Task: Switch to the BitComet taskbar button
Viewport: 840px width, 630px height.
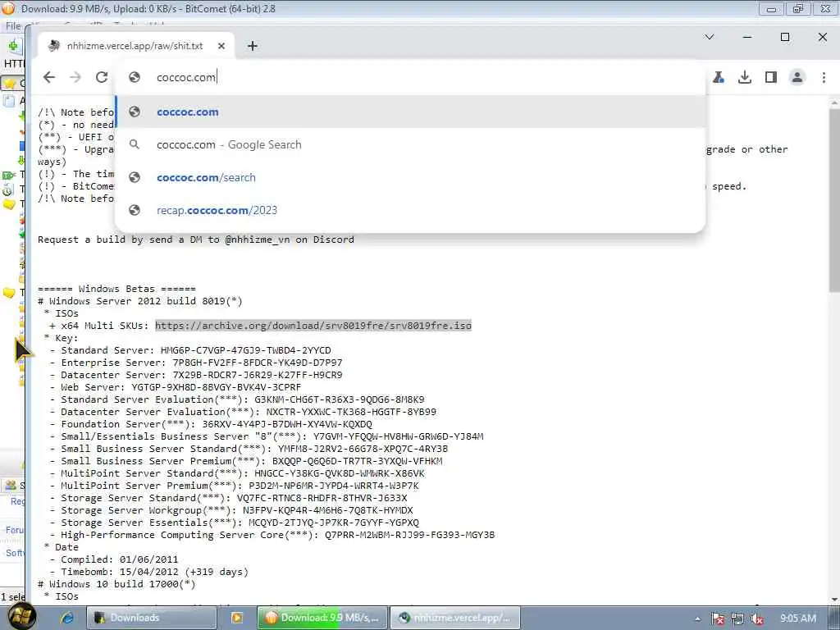Action: tap(322, 618)
